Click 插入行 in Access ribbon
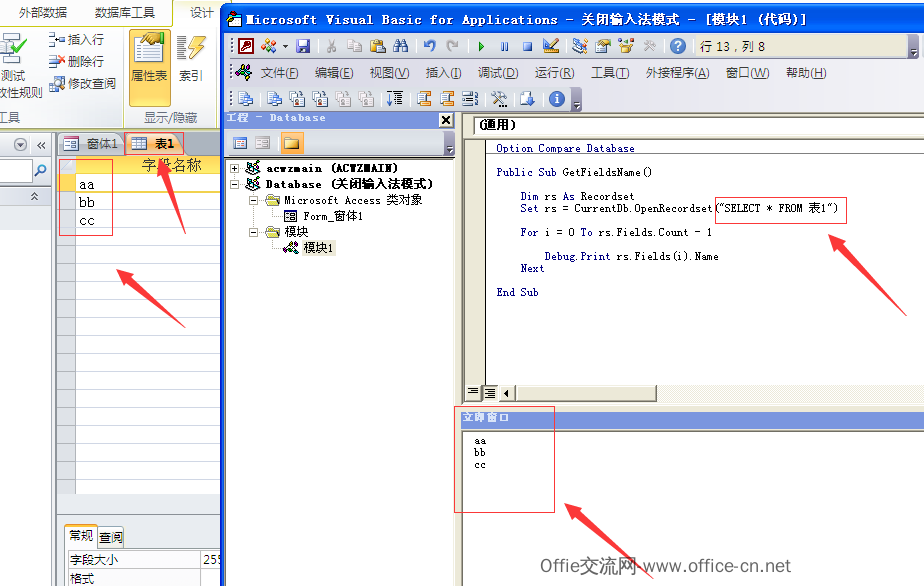924x586 pixels. [x=77, y=39]
